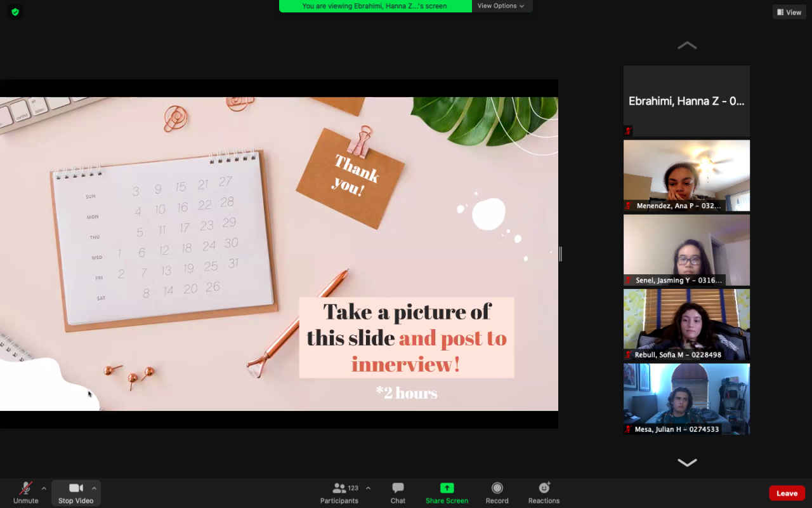This screenshot has height=508, width=812.
Task: Open the View Options dropdown
Action: click(501, 6)
